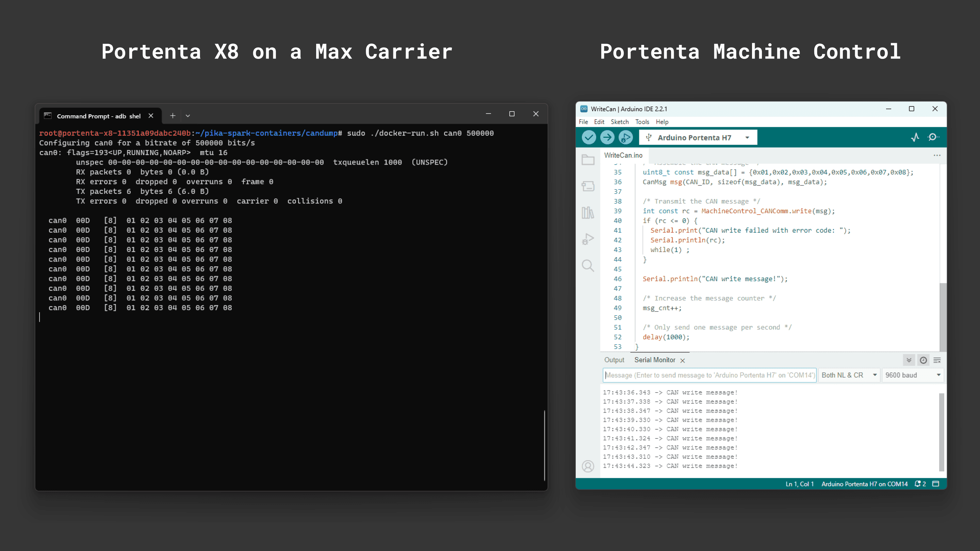
Task: Open the Sketch menu
Action: 619,122
